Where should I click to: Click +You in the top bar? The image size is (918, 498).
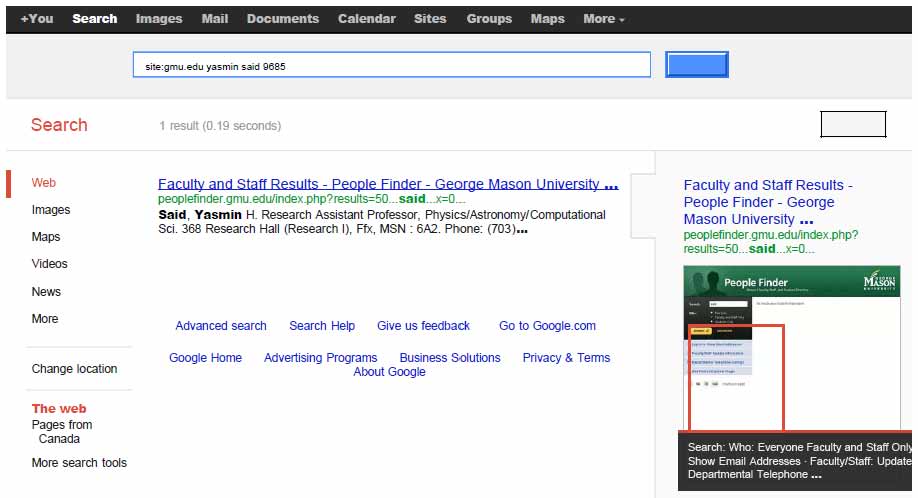[x=37, y=19]
